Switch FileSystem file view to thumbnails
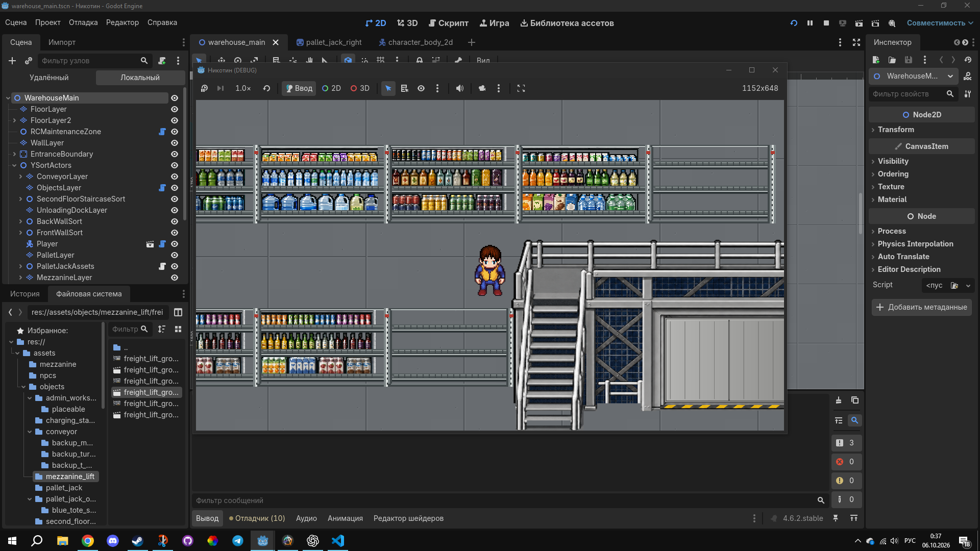Screen dimensions: 980x551 coord(178,329)
